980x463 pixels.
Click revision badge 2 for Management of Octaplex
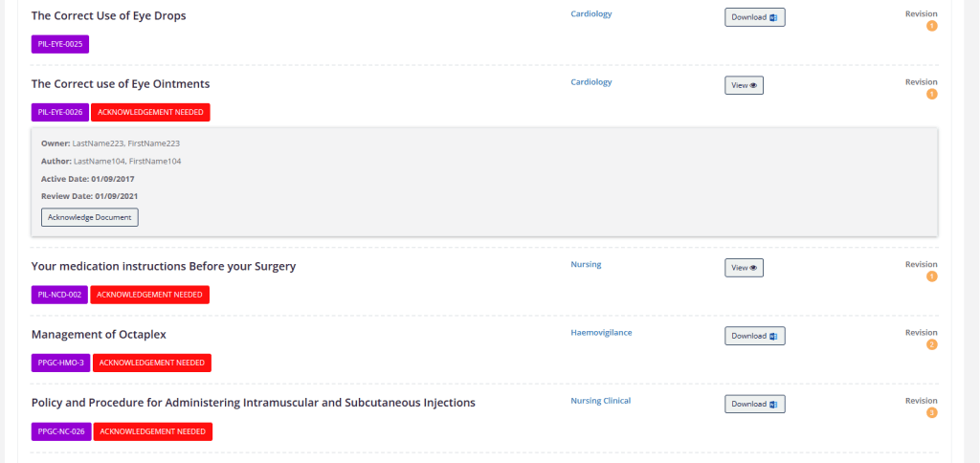(932, 345)
